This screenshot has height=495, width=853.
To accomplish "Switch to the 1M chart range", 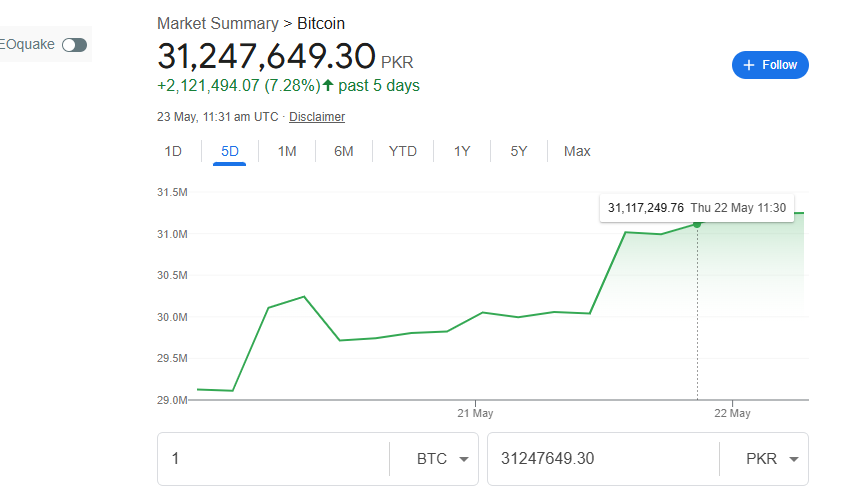I will click(287, 151).
